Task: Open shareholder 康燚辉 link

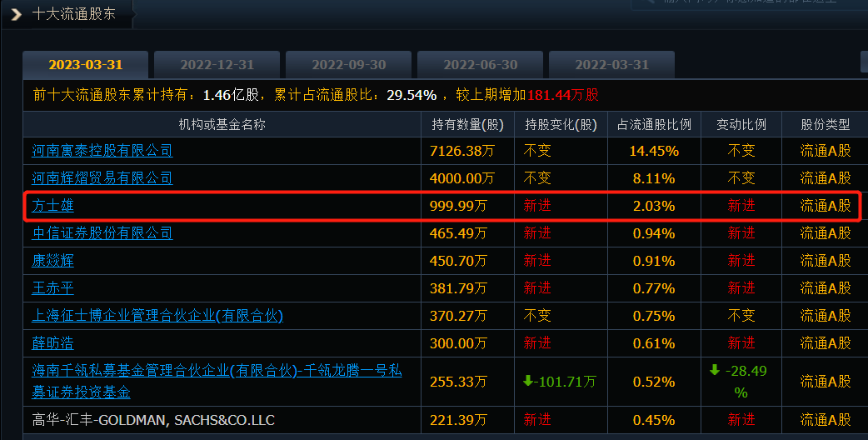Action: pos(52,261)
